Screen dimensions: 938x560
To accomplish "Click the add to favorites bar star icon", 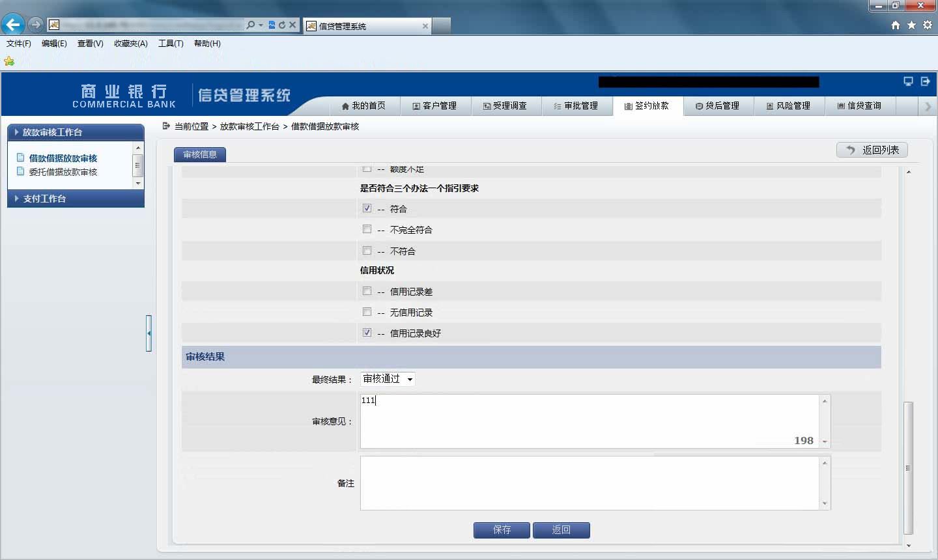I will click(9, 61).
